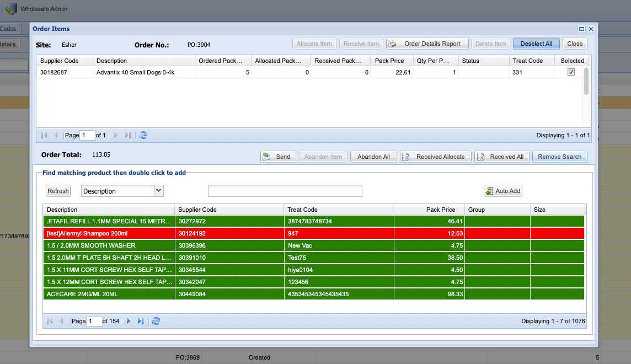Select ACECARE 2MG/ML 20ML product row

coord(313,294)
